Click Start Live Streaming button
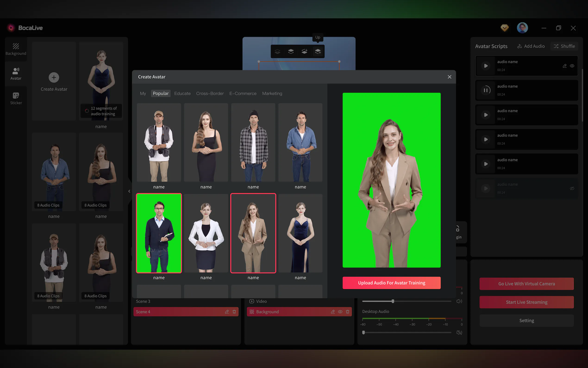Viewport: 588px width, 368px height. point(526,302)
